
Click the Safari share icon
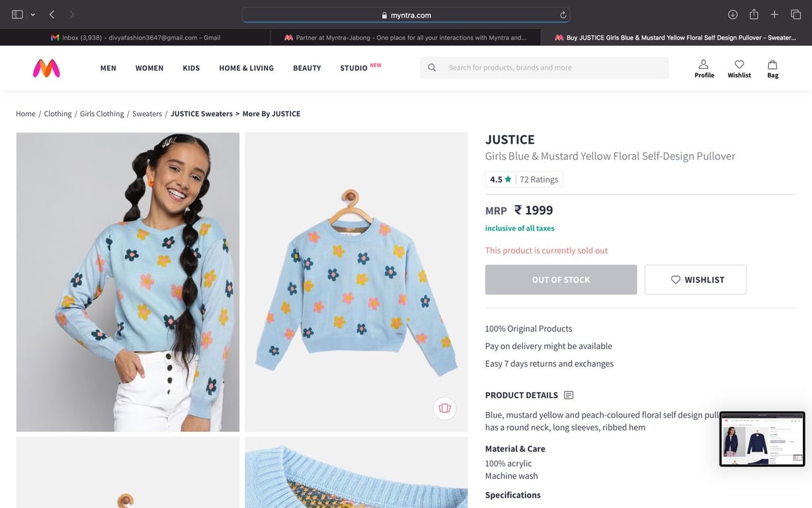754,15
